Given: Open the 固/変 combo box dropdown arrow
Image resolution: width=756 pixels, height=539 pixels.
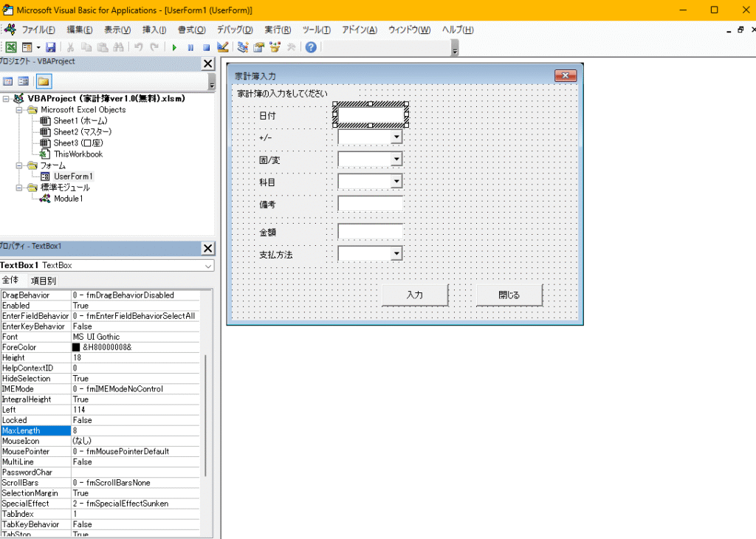Looking at the screenshot, I should pos(396,159).
